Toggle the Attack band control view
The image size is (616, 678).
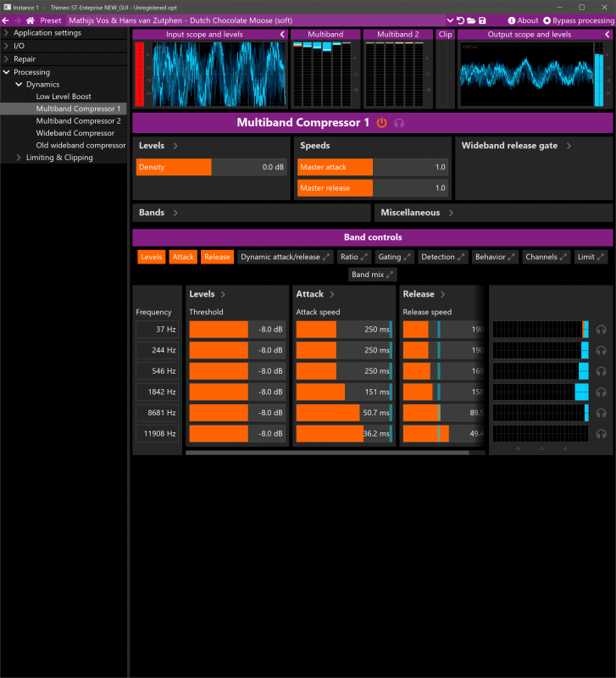183,257
